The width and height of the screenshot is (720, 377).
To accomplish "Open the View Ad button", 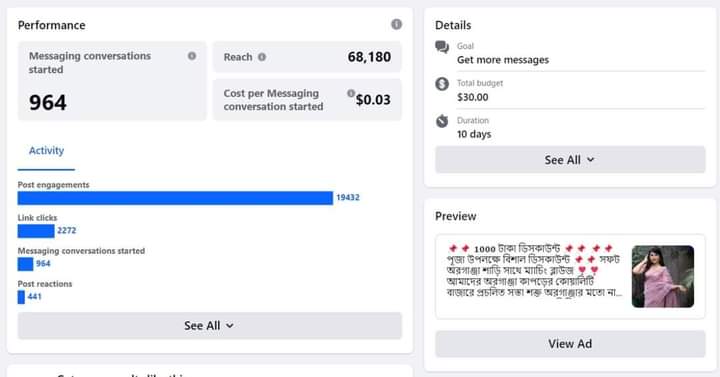I will tap(570, 343).
